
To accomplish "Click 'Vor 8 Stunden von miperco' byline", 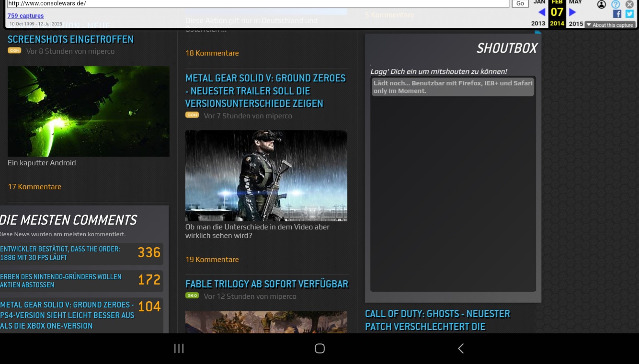I will click(70, 51).
